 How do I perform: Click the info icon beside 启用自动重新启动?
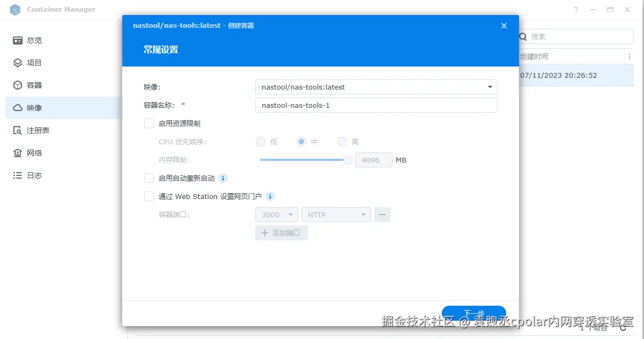(223, 178)
